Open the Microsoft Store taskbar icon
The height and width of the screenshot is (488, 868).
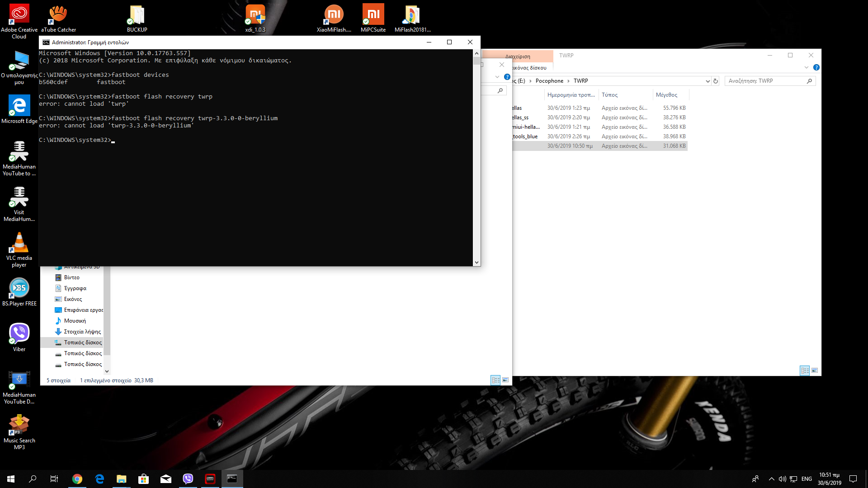pos(144,479)
